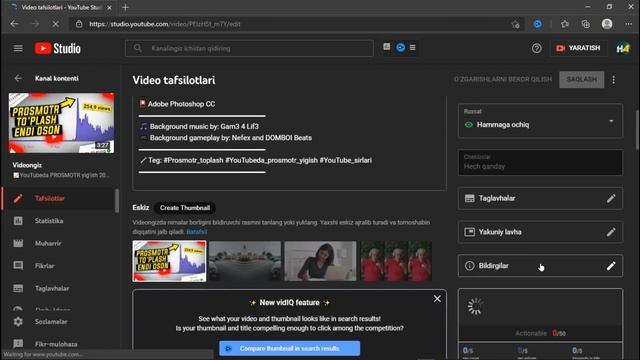
Task: Open Fikrlar in the sidebar
Action: click(59, 266)
